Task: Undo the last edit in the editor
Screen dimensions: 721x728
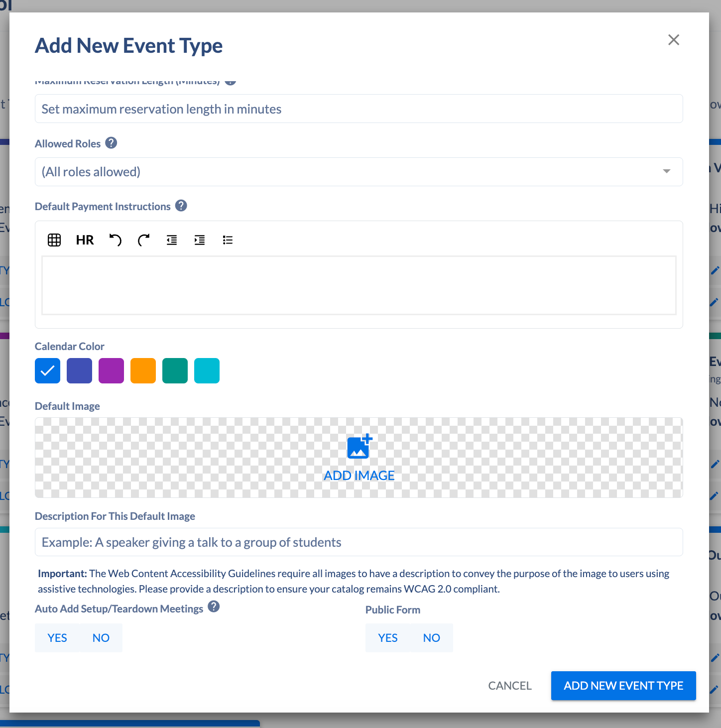Action: (116, 240)
